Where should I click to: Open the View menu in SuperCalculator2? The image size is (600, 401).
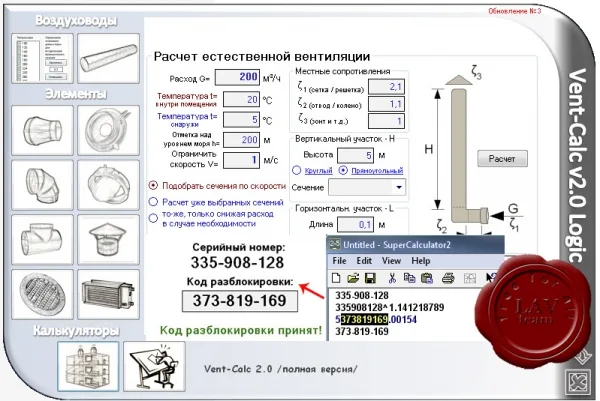coord(391,261)
